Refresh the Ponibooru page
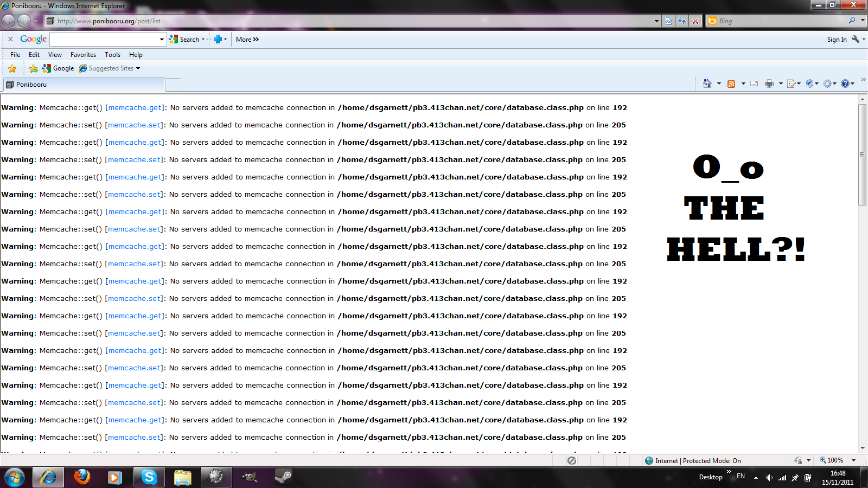 coord(682,21)
